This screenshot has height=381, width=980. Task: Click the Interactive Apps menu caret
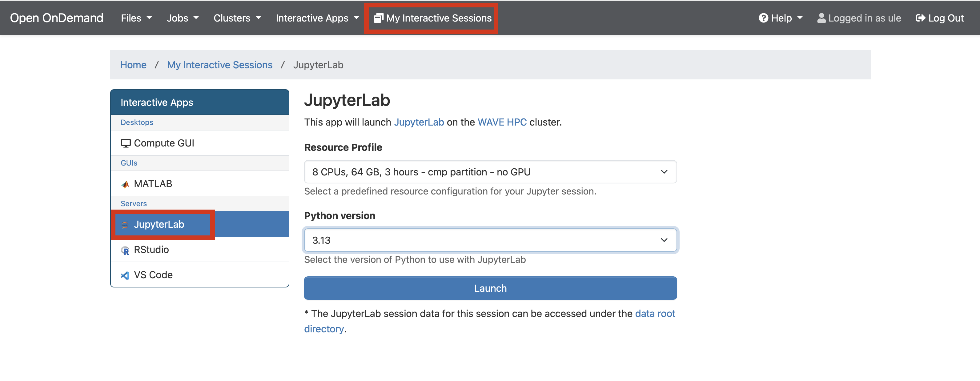(x=356, y=18)
